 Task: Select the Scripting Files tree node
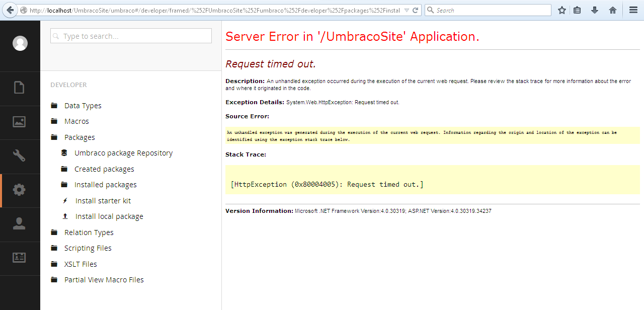[88, 248]
